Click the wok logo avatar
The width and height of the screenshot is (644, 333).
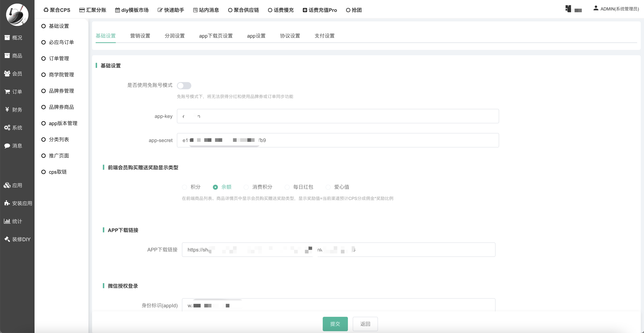point(17,15)
